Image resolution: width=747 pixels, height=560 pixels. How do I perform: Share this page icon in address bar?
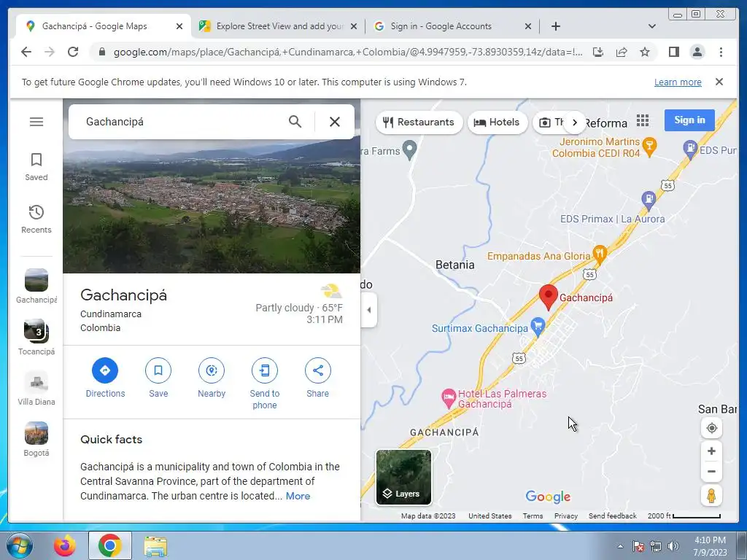[622, 52]
